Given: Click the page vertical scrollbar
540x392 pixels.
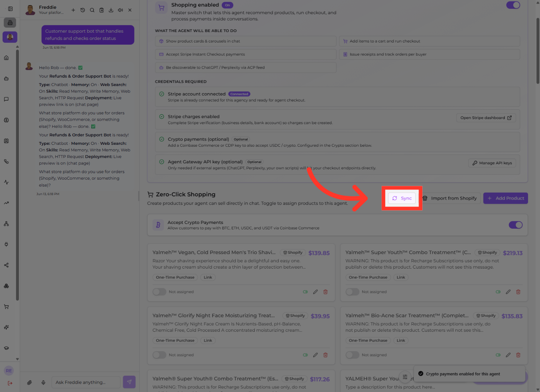Looking at the screenshot, I should [538, 51].
